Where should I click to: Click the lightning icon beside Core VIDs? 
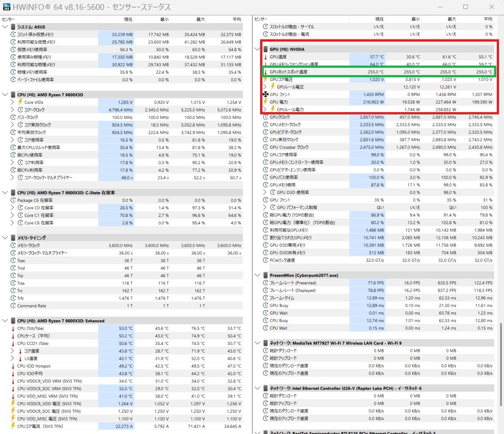click(x=20, y=102)
